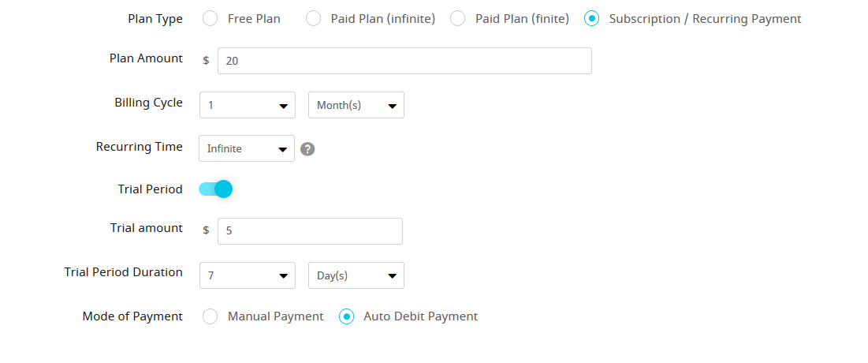Select Auto Debit Payment radio button
Screen dimensions: 868x363
click(346, 316)
